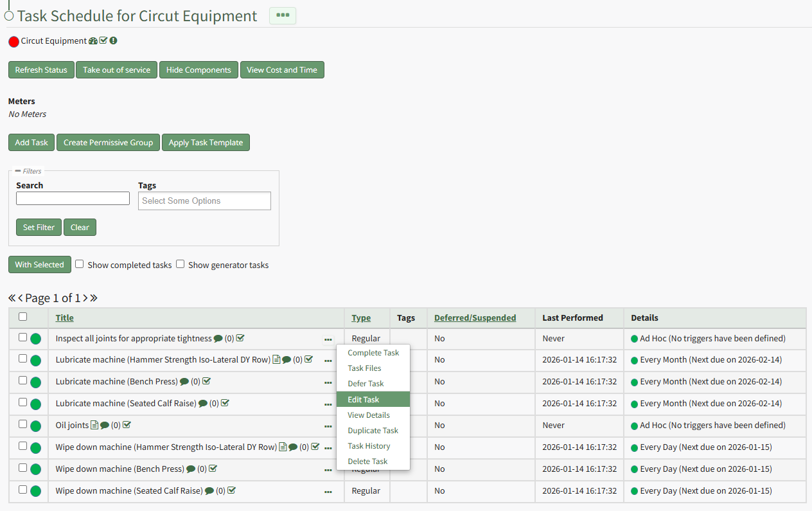812x511 pixels.
Task: Sort the table by the Title column link
Action: (64, 318)
